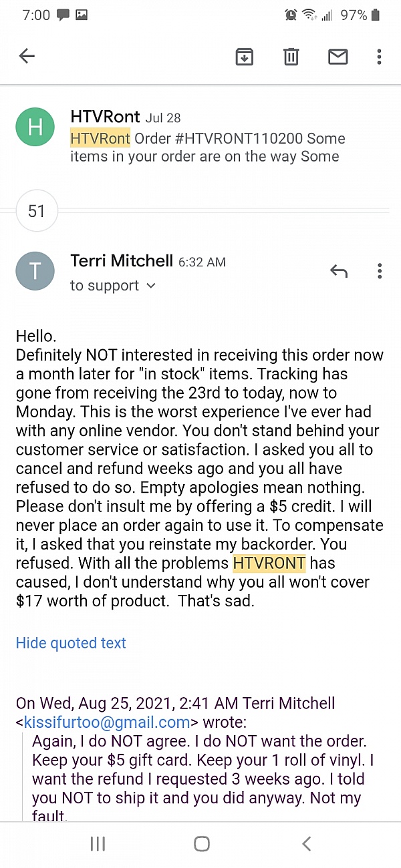Viewport: 401px width, 868px height.
Task: Delete the conversation with trash icon
Action: click(x=291, y=57)
